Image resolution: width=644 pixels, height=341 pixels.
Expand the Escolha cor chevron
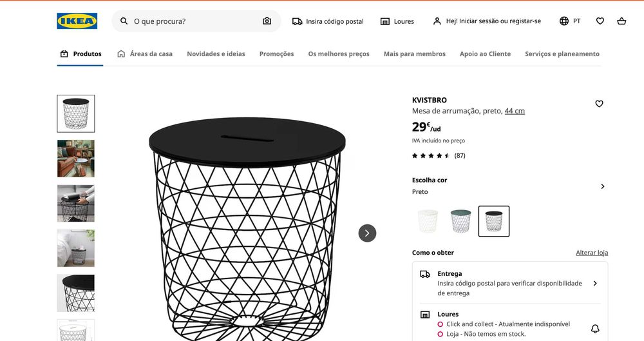[603, 186]
